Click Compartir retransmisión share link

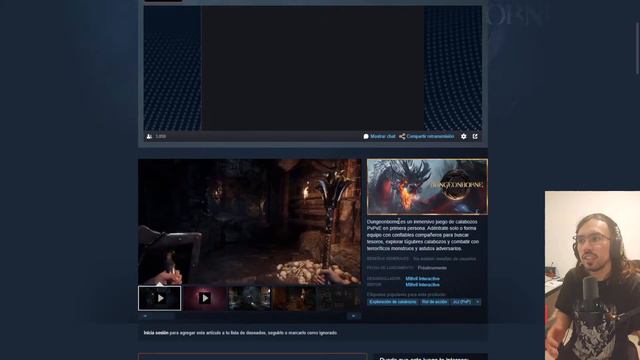(427, 136)
